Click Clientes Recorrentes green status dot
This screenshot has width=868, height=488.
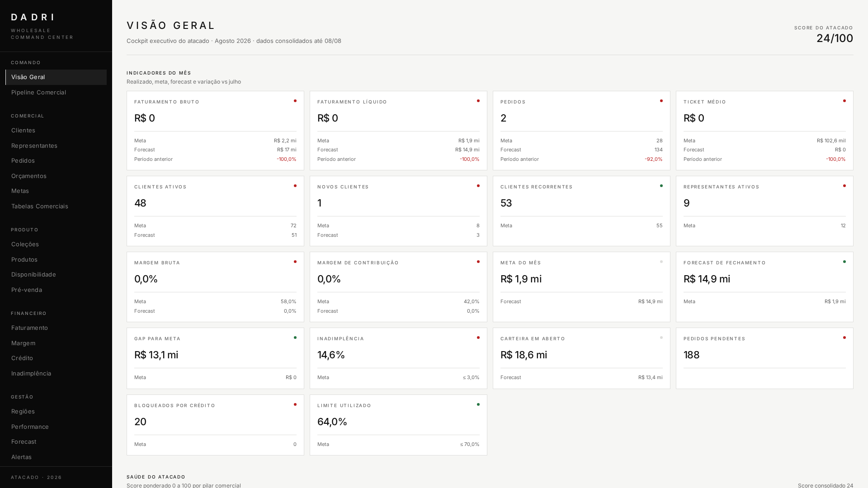pos(661,186)
